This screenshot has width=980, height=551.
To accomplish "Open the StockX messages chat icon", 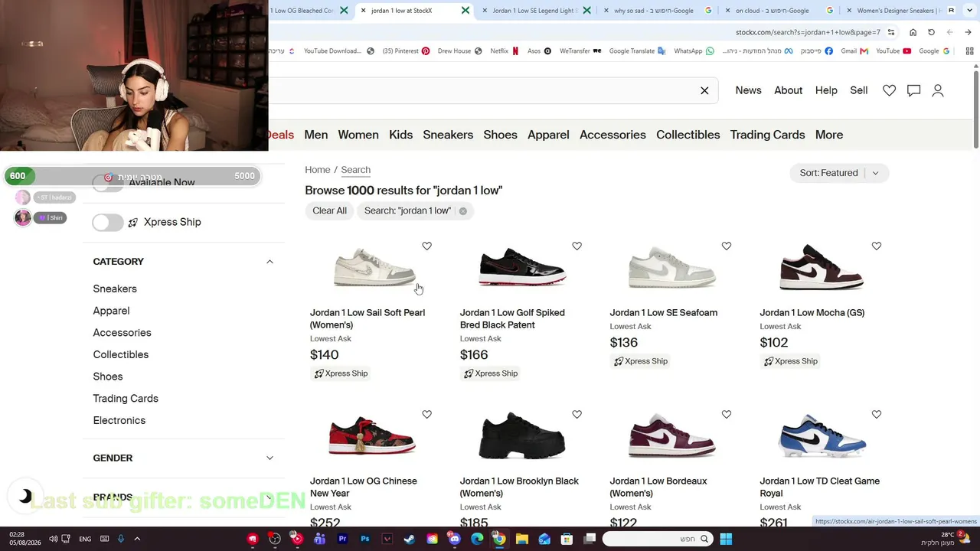I will click(x=913, y=90).
